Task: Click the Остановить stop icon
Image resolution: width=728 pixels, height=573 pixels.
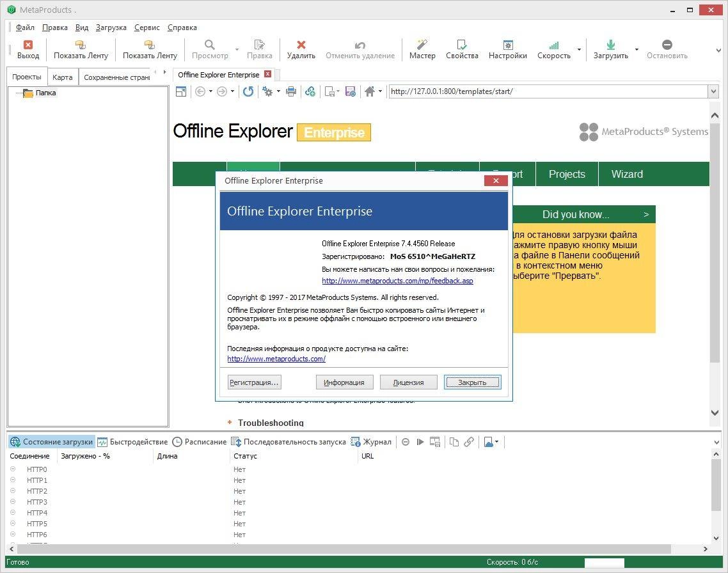Action: click(x=667, y=45)
